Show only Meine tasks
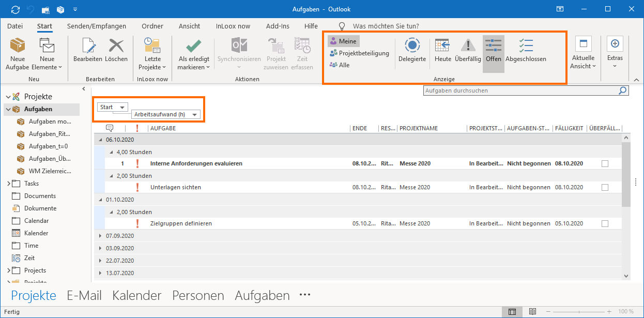 [x=343, y=41]
